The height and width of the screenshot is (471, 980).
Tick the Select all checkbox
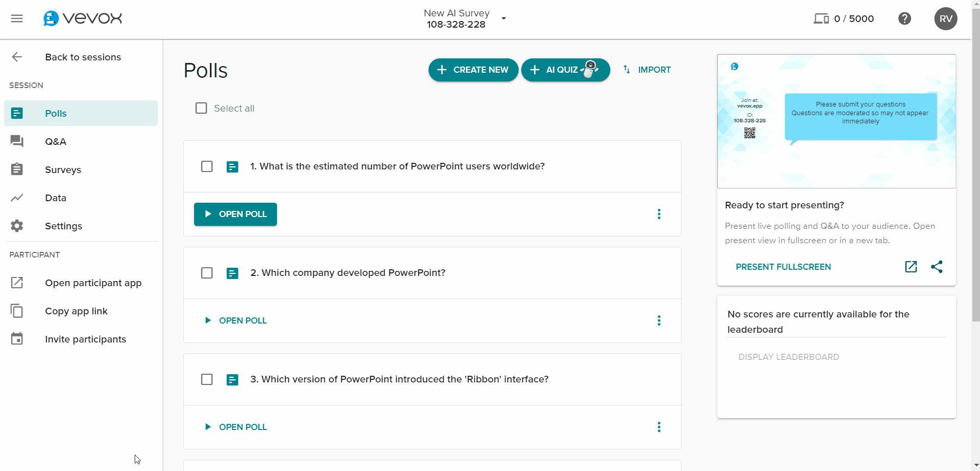coord(201,108)
